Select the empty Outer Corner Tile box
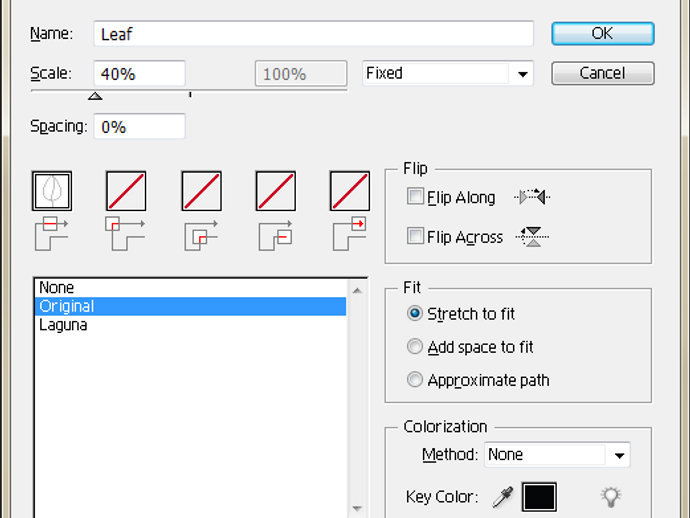This screenshot has height=518, width=690. point(126,191)
